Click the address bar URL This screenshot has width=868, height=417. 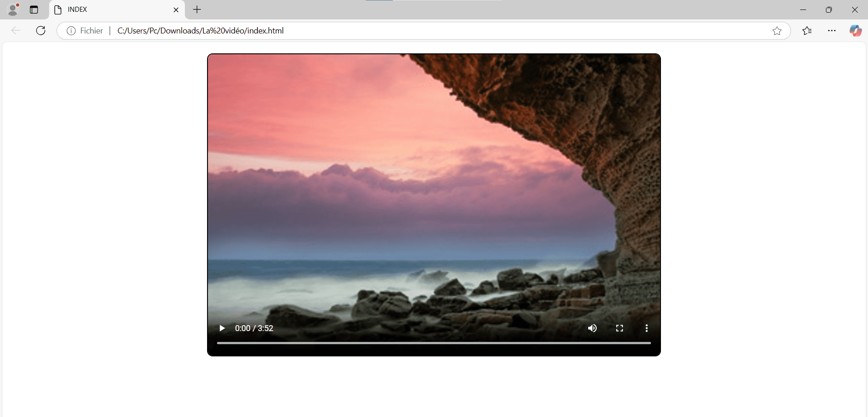click(x=201, y=31)
